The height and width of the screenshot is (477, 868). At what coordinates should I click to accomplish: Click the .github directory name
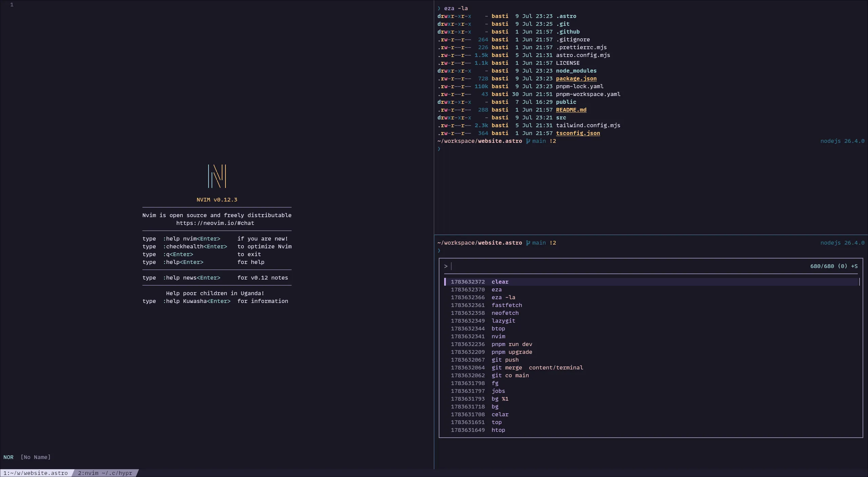(568, 32)
